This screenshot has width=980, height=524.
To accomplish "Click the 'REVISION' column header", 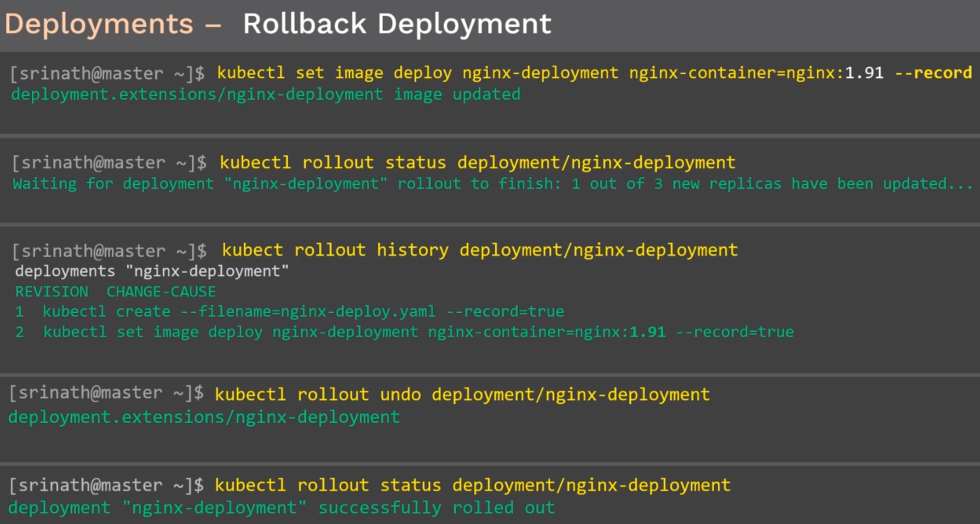I will click(x=52, y=292).
